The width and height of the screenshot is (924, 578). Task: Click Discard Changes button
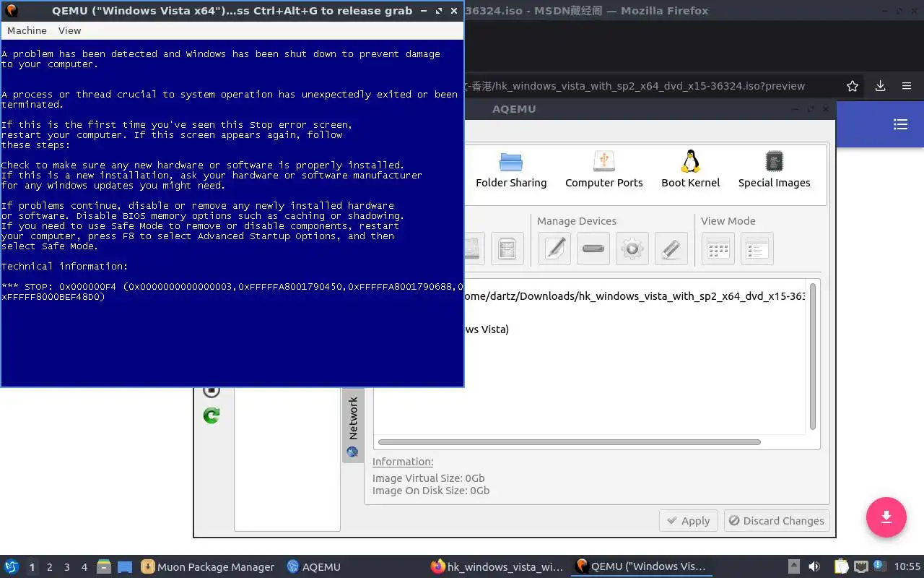point(776,521)
